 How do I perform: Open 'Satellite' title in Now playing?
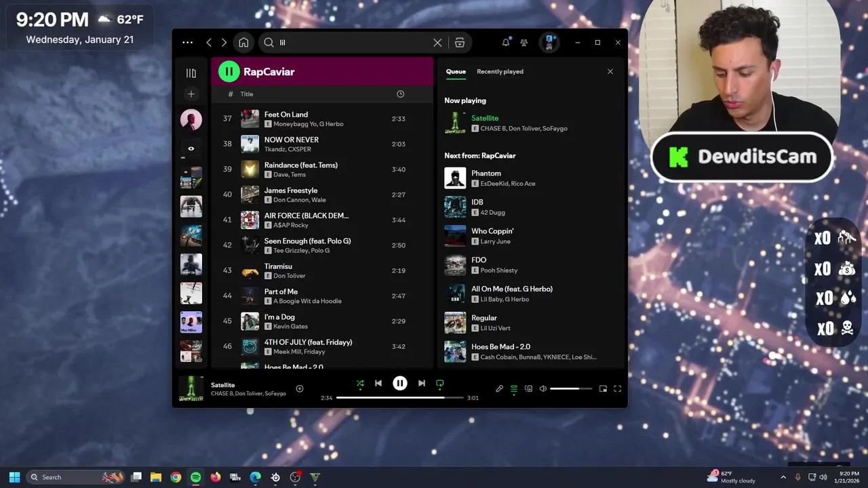point(485,118)
